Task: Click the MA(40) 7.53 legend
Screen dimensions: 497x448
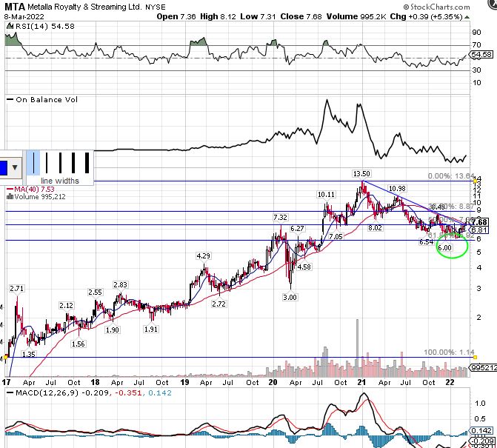Action: point(31,189)
